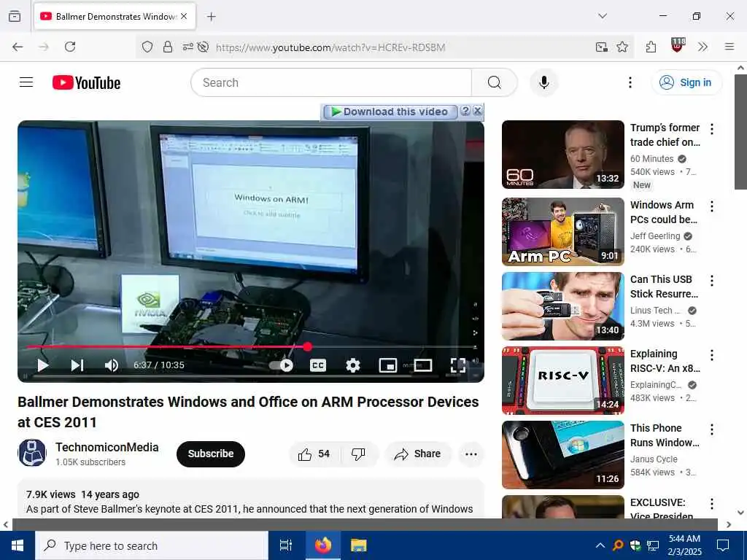The image size is (747, 560).
Task: Click the search magnifier button
Action: [495, 82]
